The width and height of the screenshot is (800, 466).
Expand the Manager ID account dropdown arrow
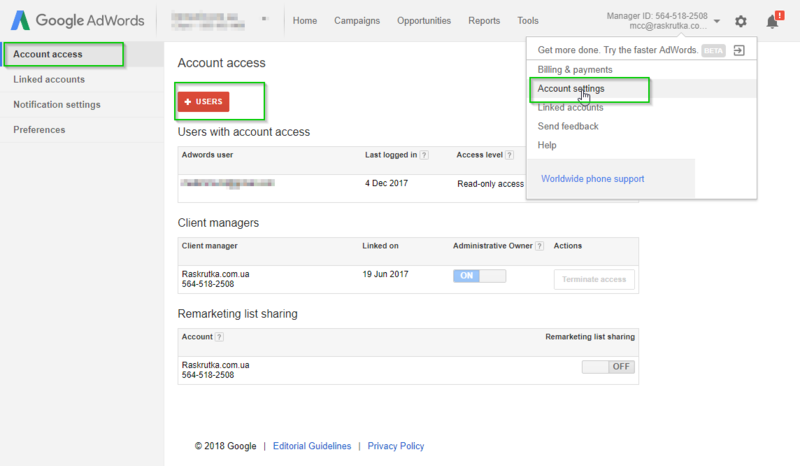point(717,21)
